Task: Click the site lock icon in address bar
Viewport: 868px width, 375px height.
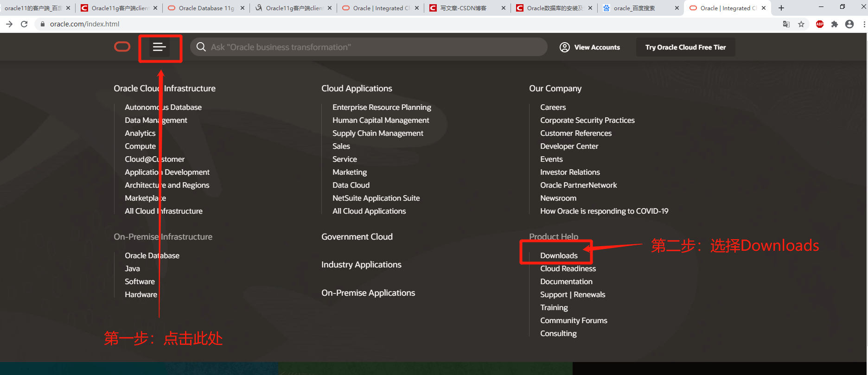Action: 43,24
